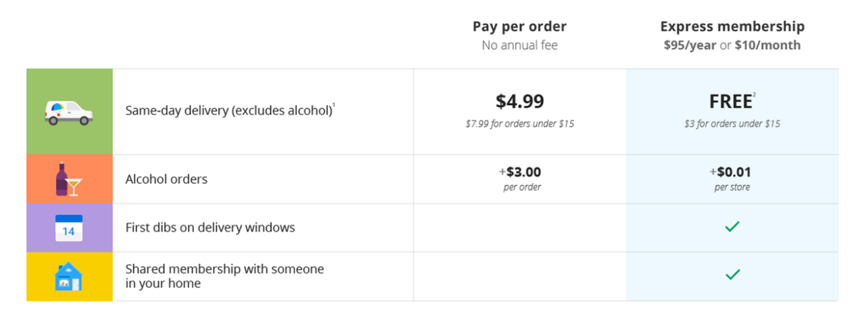Click the blue house icon
868x317 pixels.
coord(68,276)
